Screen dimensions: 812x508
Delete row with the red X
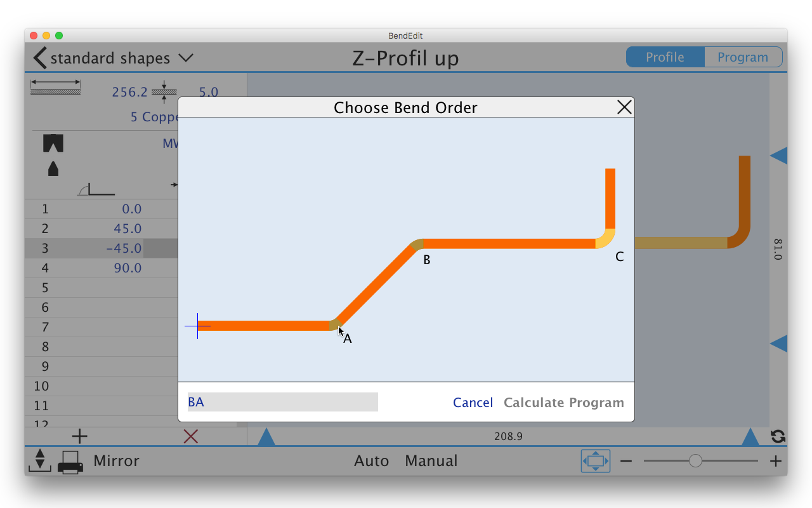click(x=190, y=436)
